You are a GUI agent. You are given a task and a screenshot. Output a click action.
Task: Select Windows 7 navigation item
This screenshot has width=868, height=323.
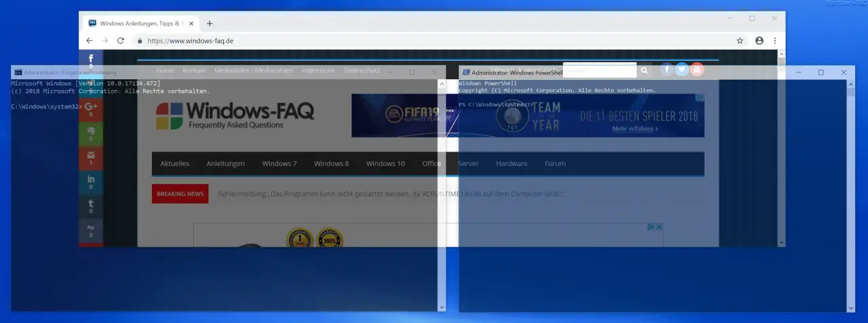coord(279,163)
